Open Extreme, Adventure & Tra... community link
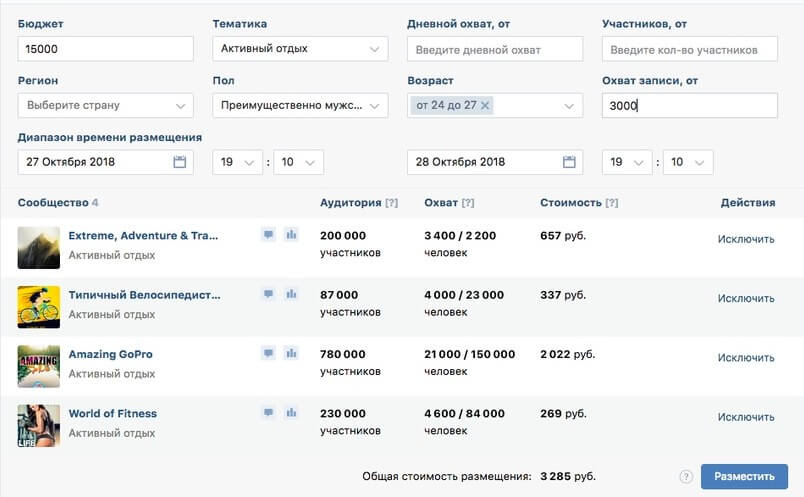The image size is (804, 497). pos(144,236)
